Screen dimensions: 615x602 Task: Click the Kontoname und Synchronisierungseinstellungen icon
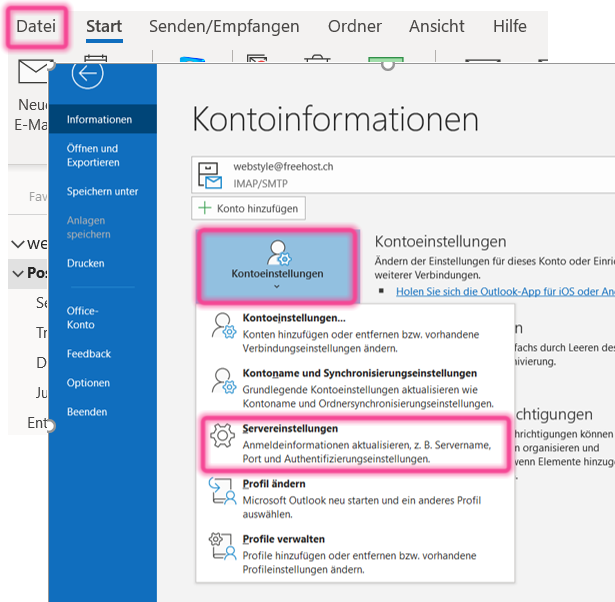(x=219, y=382)
